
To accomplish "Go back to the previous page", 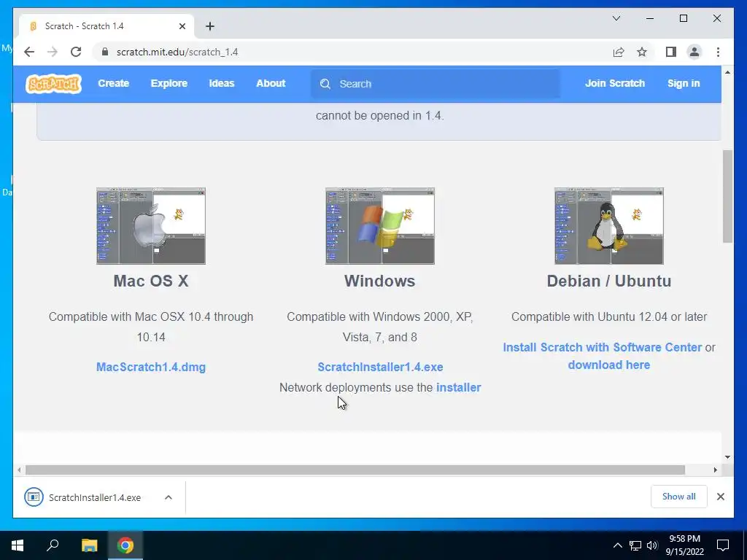I will 29,52.
